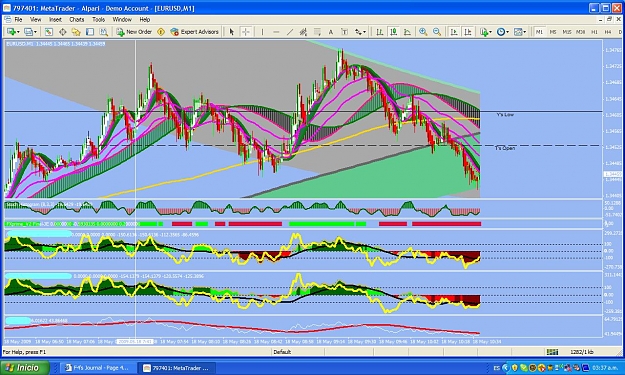Switch chart to Bar Chart mode
Screen dimensions: 625x375
(x=379, y=32)
